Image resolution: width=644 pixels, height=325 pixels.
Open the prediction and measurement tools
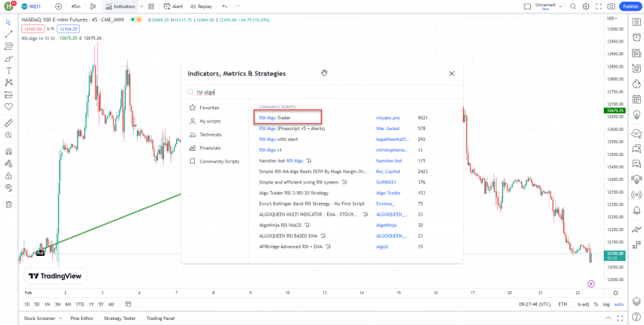(x=9, y=95)
